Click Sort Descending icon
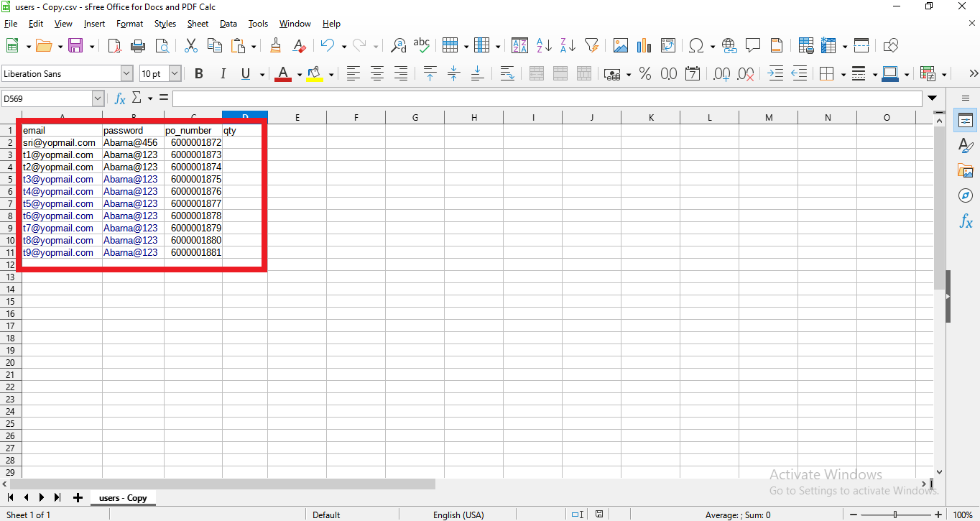Image resolution: width=980 pixels, height=521 pixels. coord(568,46)
